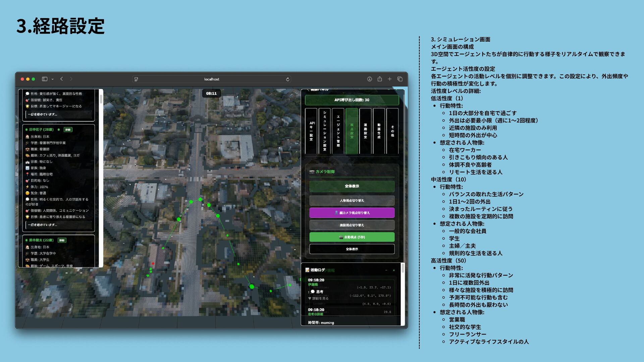The image size is (644, 362).
Task: Open the sidebar dropdown chevron
Action: tap(53, 79)
